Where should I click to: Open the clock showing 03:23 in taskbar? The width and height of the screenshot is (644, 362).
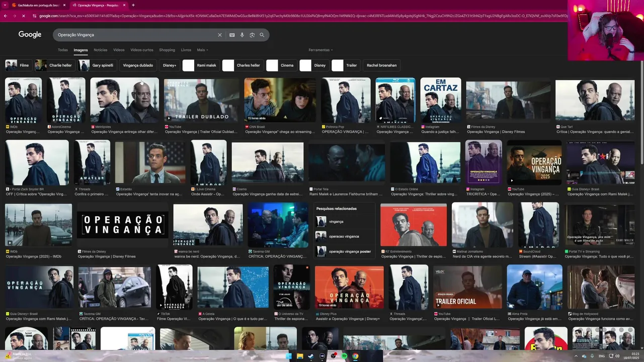(x=631, y=356)
